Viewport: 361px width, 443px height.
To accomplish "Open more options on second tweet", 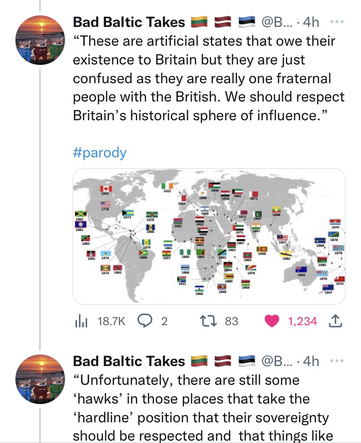I will point(337,361).
